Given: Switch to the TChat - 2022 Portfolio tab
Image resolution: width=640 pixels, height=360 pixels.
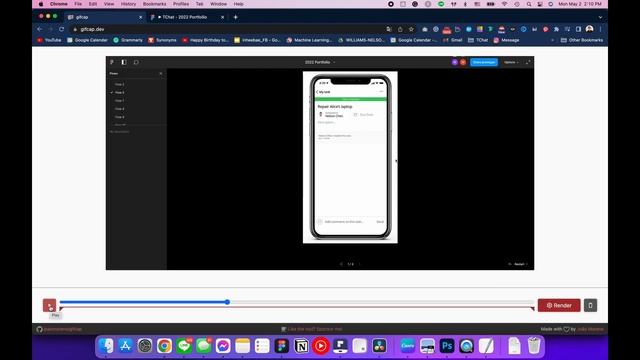Looking at the screenshot, I should click(187, 17).
